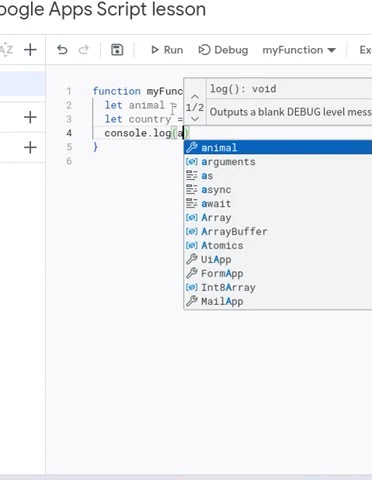Viewport: 372px width, 480px height.
Task: Save project with floppy disk icon
Action: tap(117, 50)
